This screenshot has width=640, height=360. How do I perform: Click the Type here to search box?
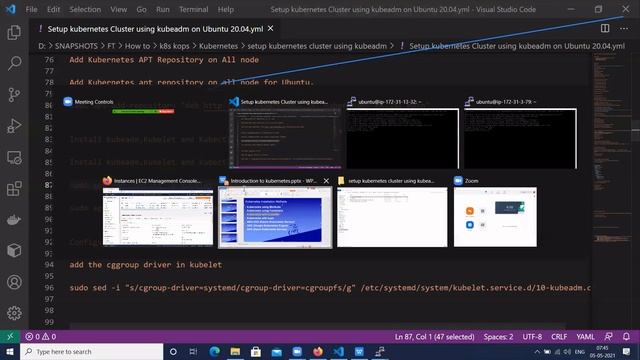click(x=92, y=351)
